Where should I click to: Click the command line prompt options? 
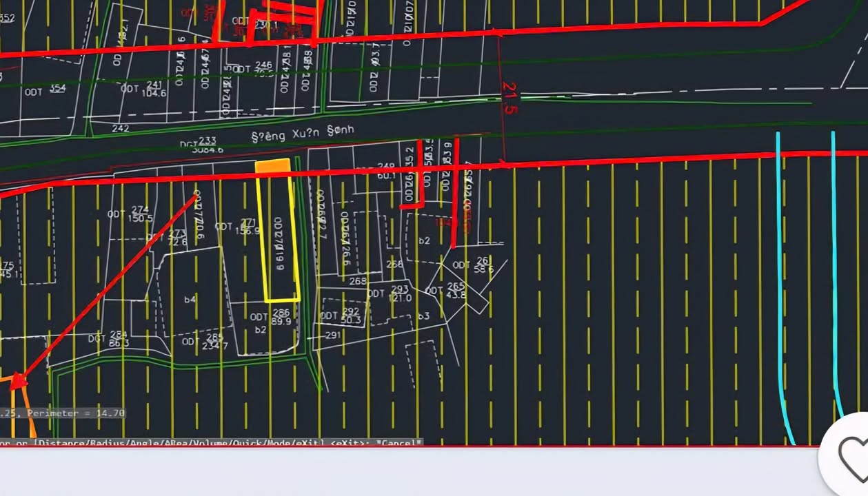(210, 442)
